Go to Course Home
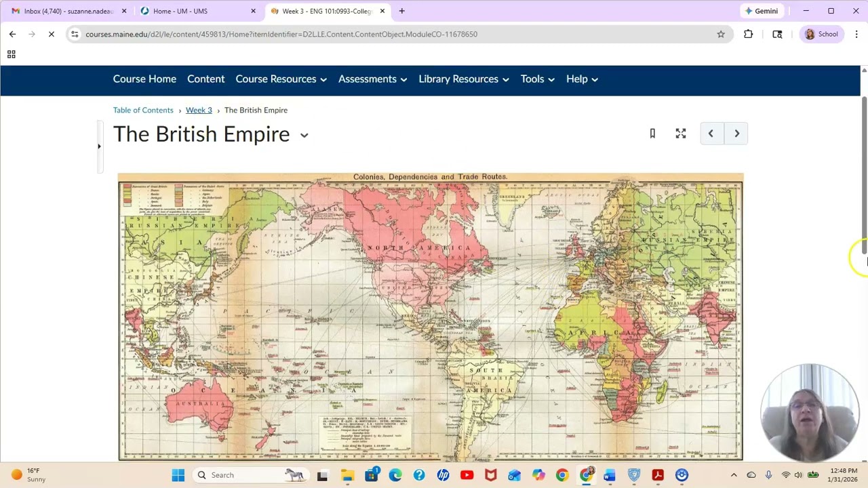 tap(144, 79)
